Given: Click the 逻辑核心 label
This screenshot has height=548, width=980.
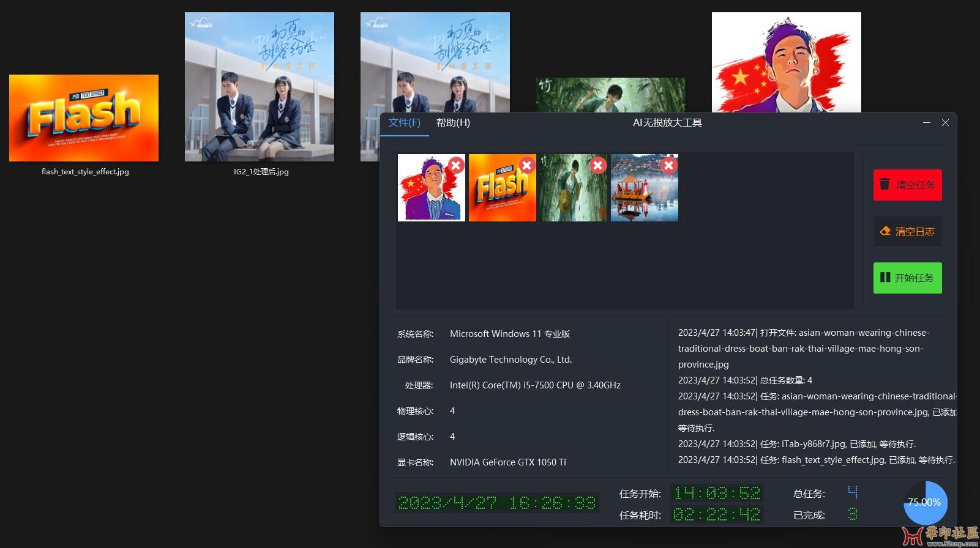Looking at the screenshot, I should (415, 437).
